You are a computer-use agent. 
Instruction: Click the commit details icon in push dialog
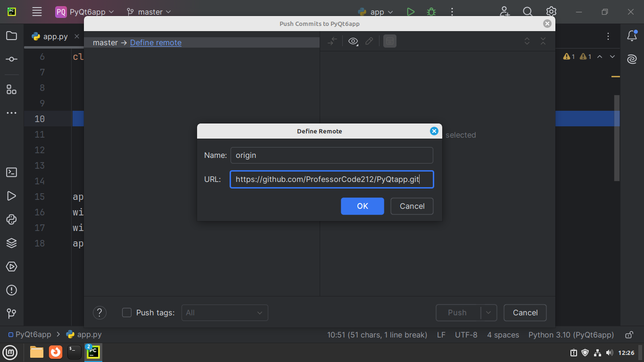tap(390, 41)
